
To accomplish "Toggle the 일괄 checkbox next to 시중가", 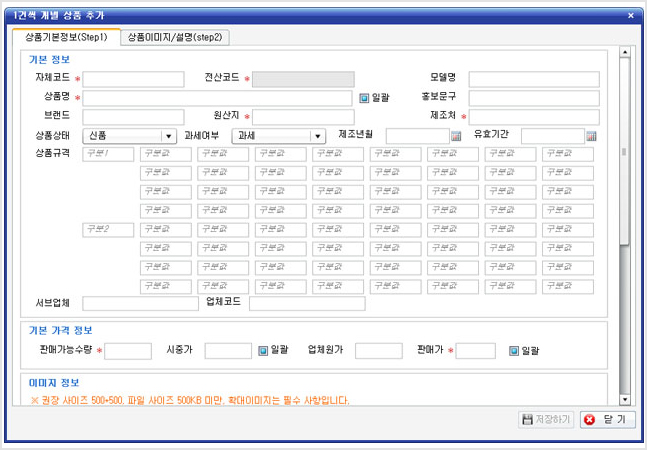I will coord(264,351).
